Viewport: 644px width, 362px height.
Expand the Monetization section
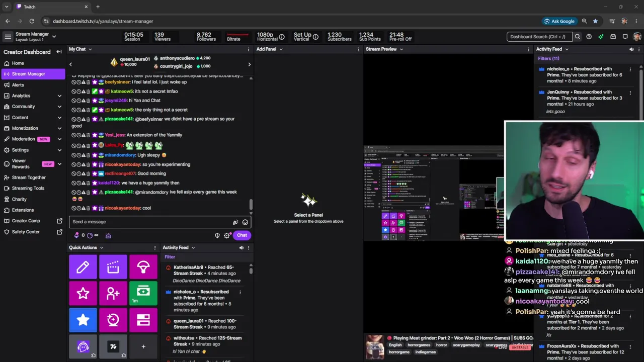click(59, 128)
